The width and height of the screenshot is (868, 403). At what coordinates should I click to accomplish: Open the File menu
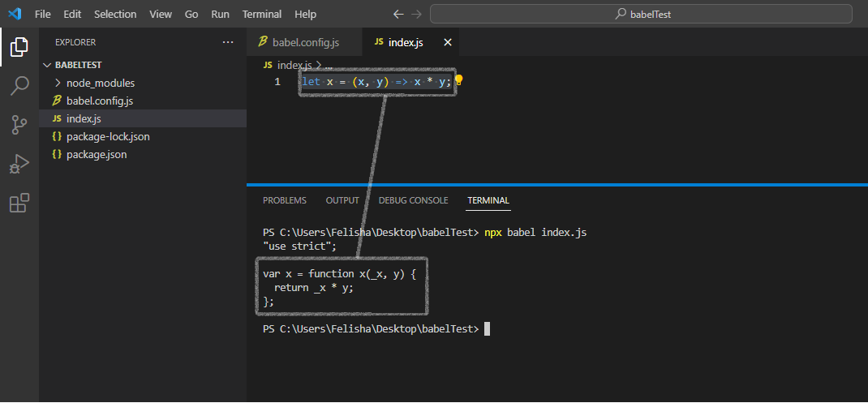tap(43, 15)
